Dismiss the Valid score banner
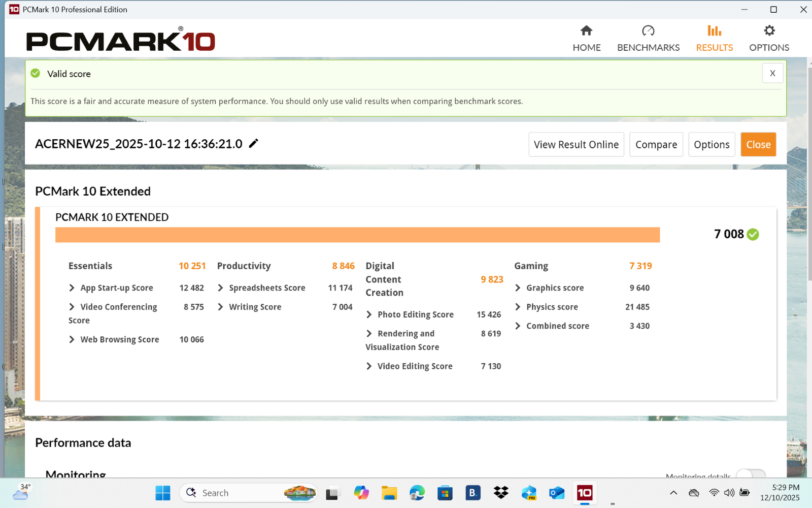This screenshot has height=508, width=812. [x=772, y=74]
